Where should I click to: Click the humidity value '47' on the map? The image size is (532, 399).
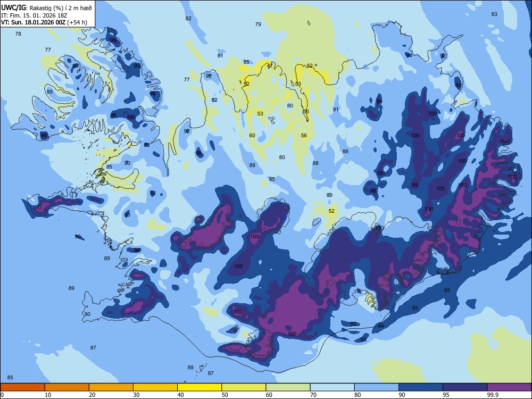point(270,66)
